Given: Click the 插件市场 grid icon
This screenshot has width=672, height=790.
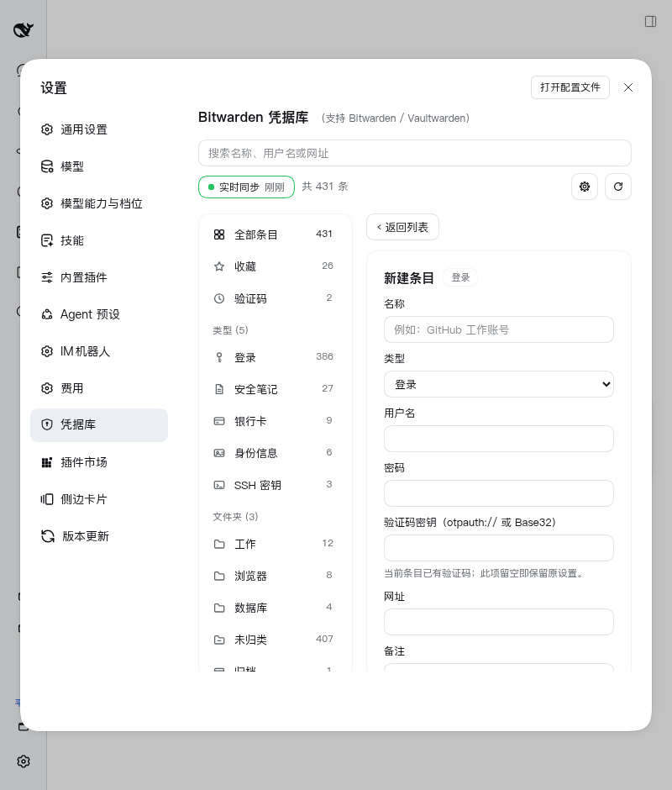Looking at the screenshot, I should [47, 462].
